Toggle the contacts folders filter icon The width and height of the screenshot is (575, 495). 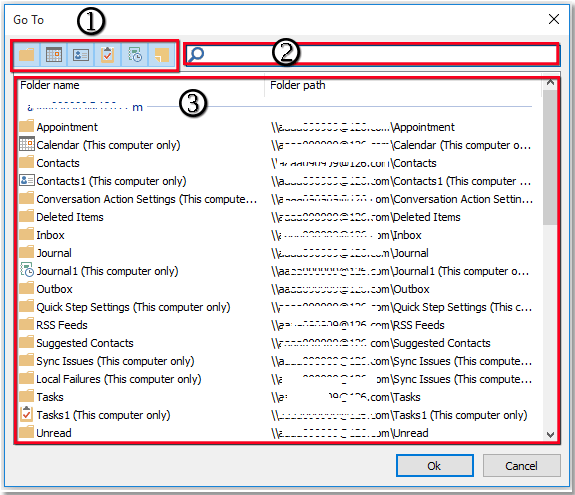pos(81,55)
